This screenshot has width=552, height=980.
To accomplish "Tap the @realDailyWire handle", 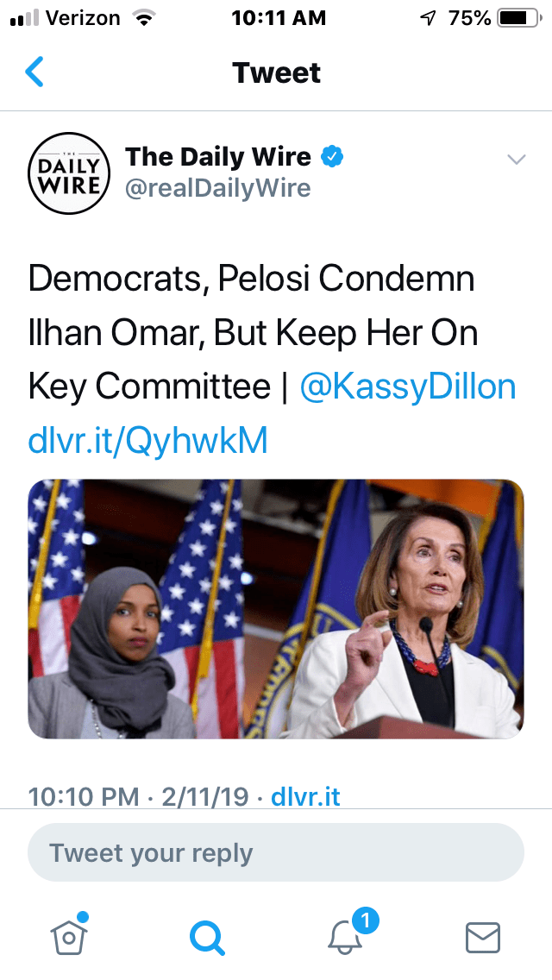I will click(x=218, y=188).
